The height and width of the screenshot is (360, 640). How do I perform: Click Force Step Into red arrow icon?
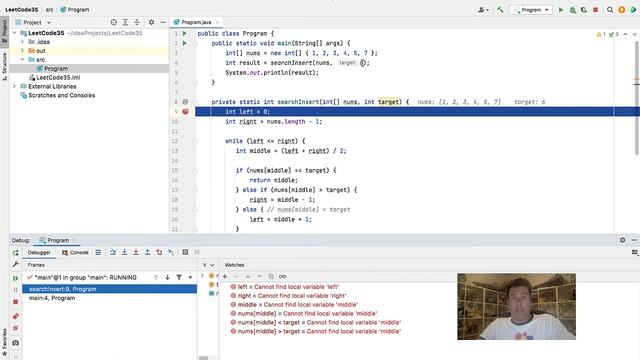pyautogui.click(x=136, y=253)
